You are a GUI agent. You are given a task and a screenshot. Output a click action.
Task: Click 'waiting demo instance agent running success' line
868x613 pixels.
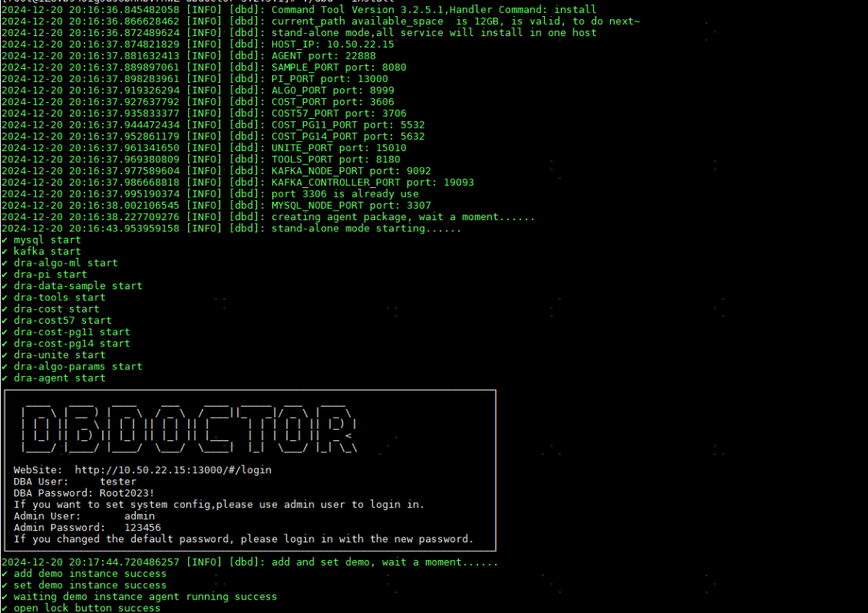(140, 596)
